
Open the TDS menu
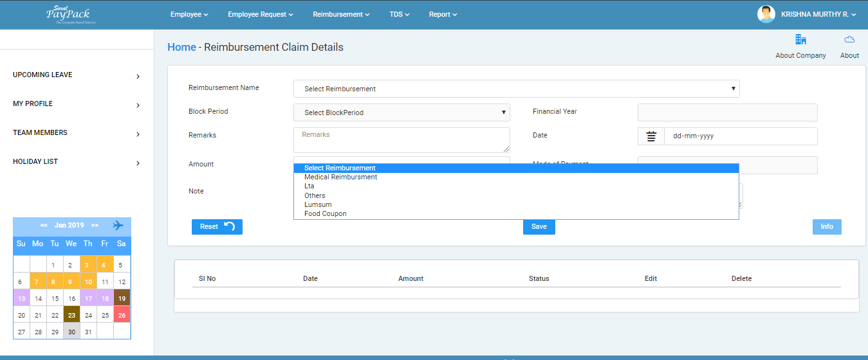pos(399,14)
